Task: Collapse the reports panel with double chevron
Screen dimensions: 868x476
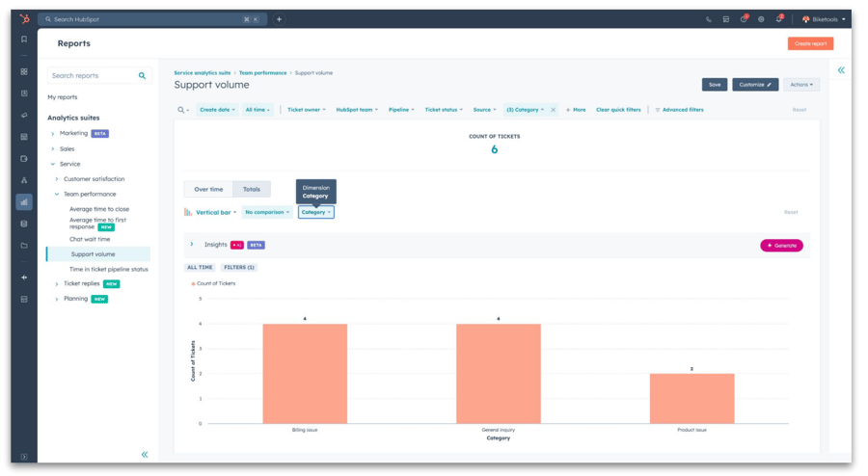Action: pyautogui.click(x=145, y=455)
